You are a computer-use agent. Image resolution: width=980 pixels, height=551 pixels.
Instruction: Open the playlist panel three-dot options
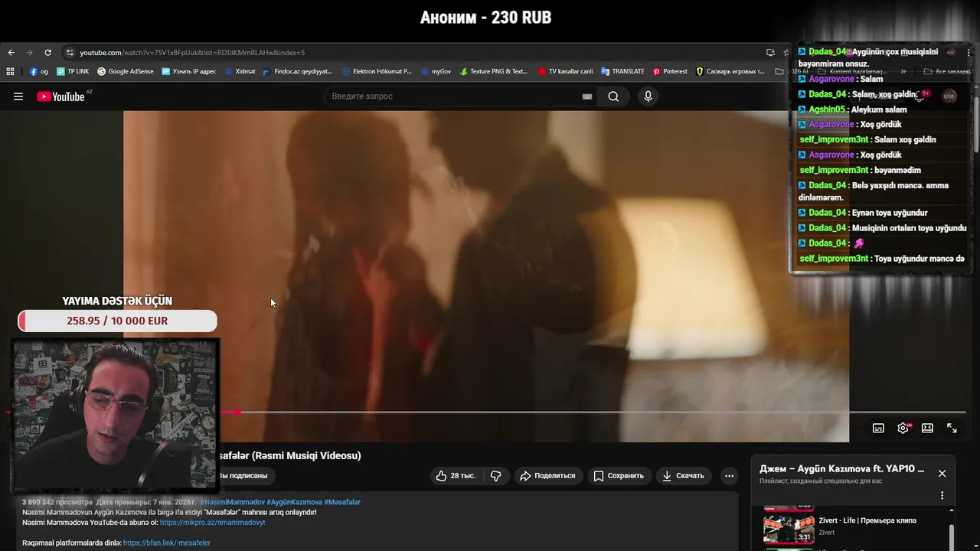942,495
